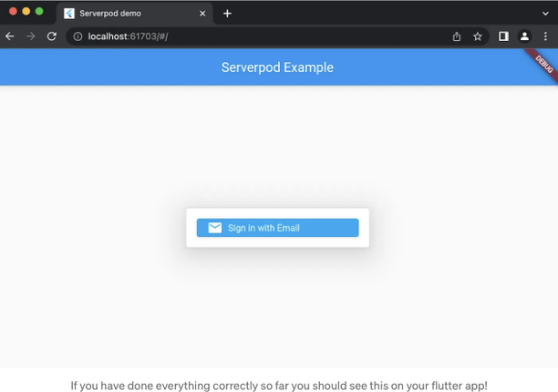Click Sign in with Email button
Image resolution: width=558 pixels, height=392 pixels.
277,228
